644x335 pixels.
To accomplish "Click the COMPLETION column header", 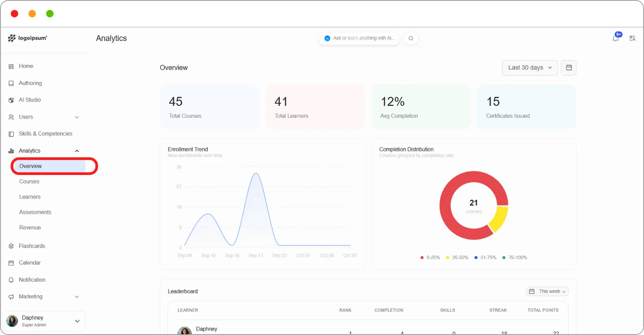I will tap(389, 310).
